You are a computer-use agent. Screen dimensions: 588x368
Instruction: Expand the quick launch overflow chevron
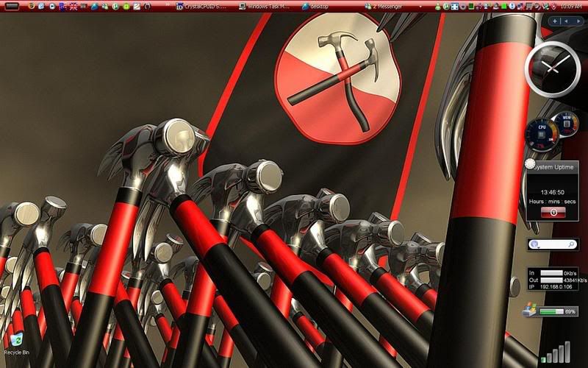point(168,4)
